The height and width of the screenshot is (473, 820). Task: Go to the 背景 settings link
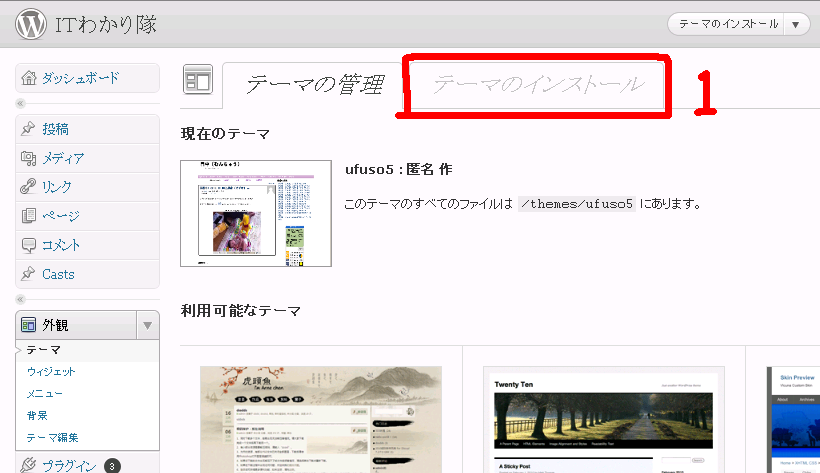coord(37,415)
